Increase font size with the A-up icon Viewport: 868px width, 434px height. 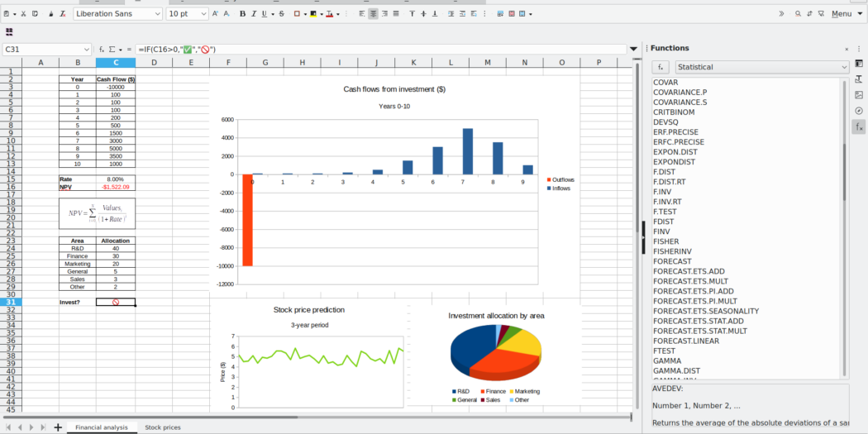[x=215, y=14]
